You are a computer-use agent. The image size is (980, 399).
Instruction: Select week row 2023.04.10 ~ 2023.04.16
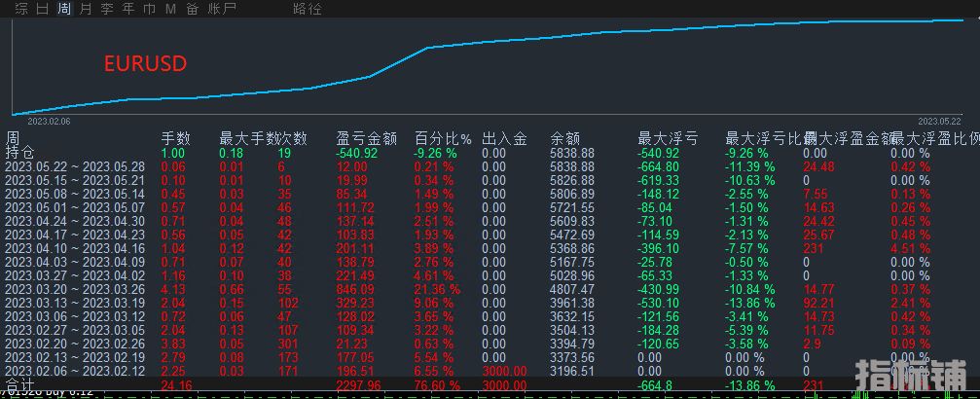(74, 248)
